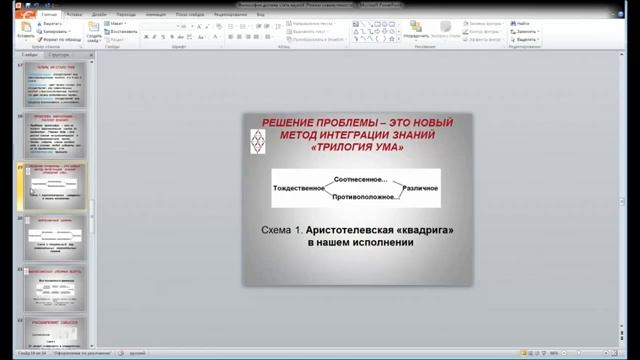Toggle align text right
640x360 pixels.
[x=248, y=37]
